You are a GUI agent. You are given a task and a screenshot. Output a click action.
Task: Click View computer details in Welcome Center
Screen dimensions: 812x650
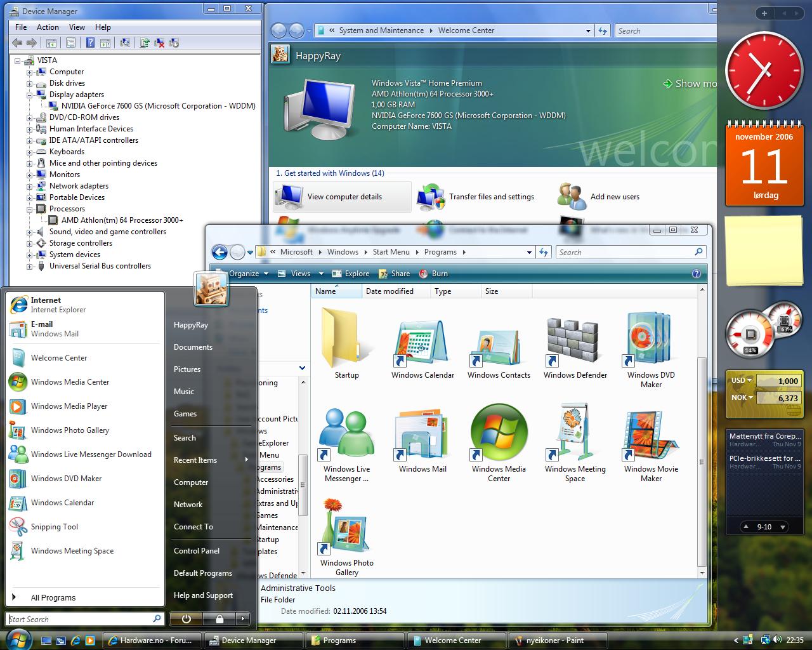[343, 197]
